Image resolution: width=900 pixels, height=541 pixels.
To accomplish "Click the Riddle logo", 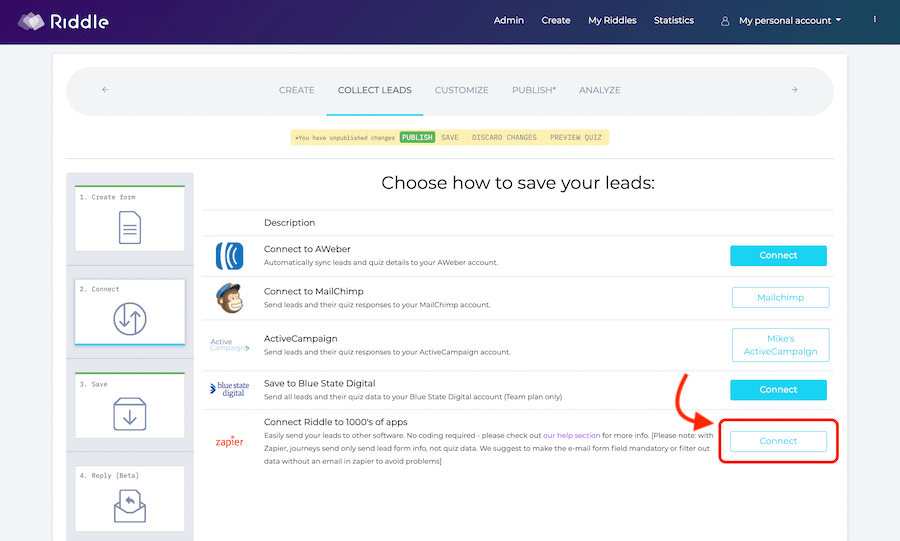I will [63, 21].
